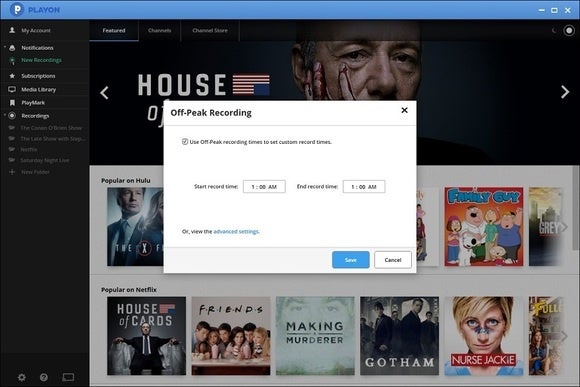The width and height of the screenshot is (580, 387).
Task: Select New Recordings in sidebar
Action: [41, 60]
